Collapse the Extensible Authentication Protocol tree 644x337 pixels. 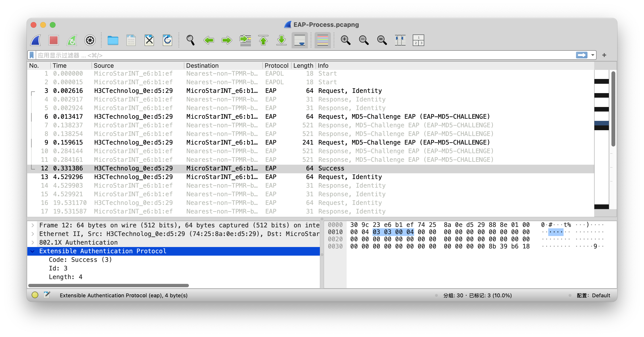(x=33, y=251)
